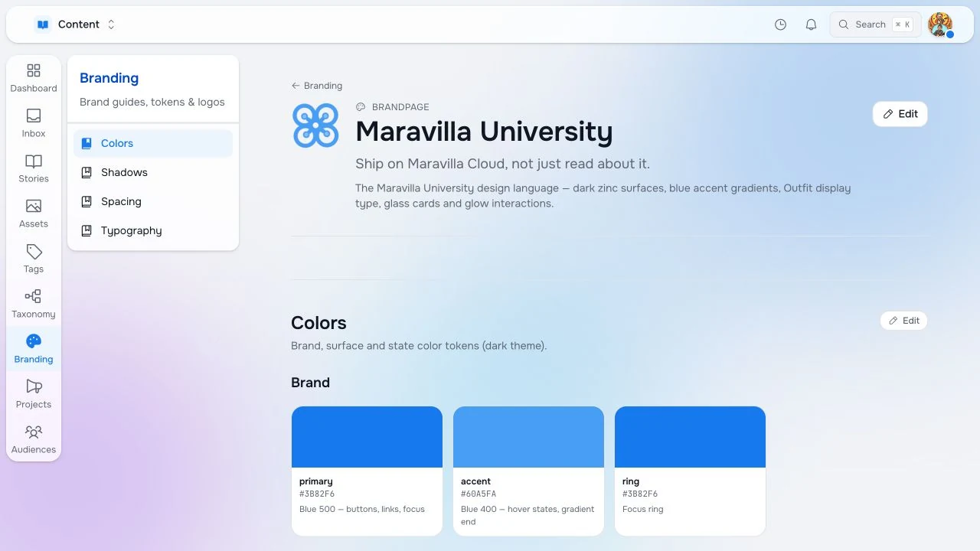Viewport: 980px width, 551px height.
Task: Open the Inbox tray icon
Action: pyautogui.click(x=34, y=116)
